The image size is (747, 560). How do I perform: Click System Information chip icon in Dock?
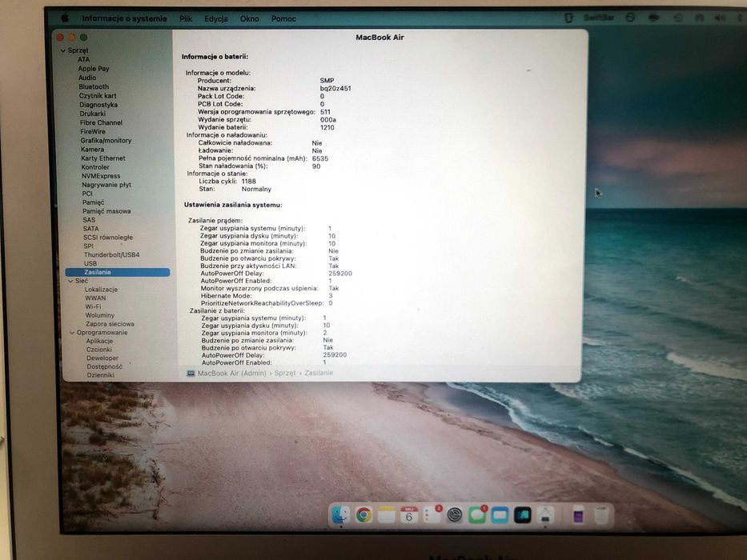545,515
